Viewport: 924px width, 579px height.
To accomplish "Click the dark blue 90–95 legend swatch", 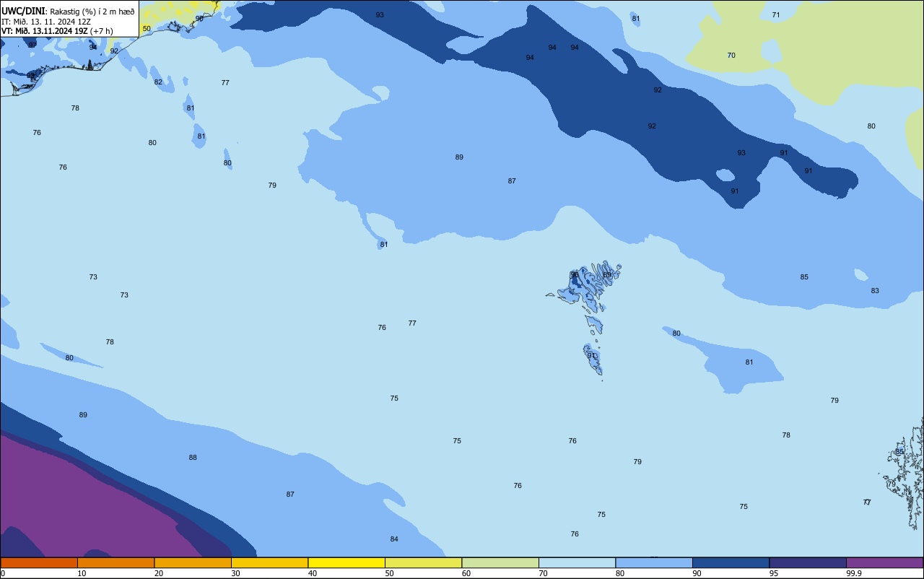I will (731, 562).
